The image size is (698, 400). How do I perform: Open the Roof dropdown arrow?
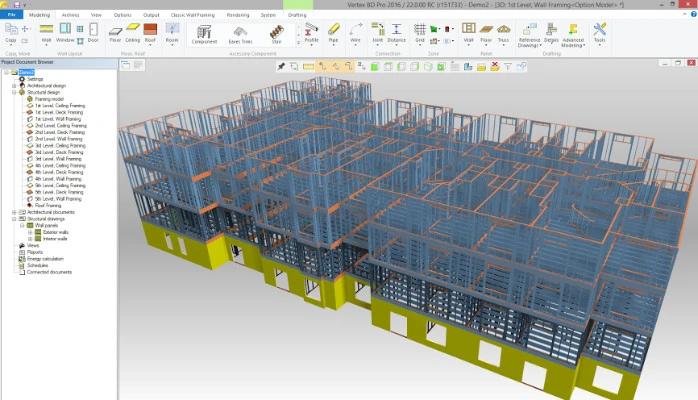[x=150, y=45]
